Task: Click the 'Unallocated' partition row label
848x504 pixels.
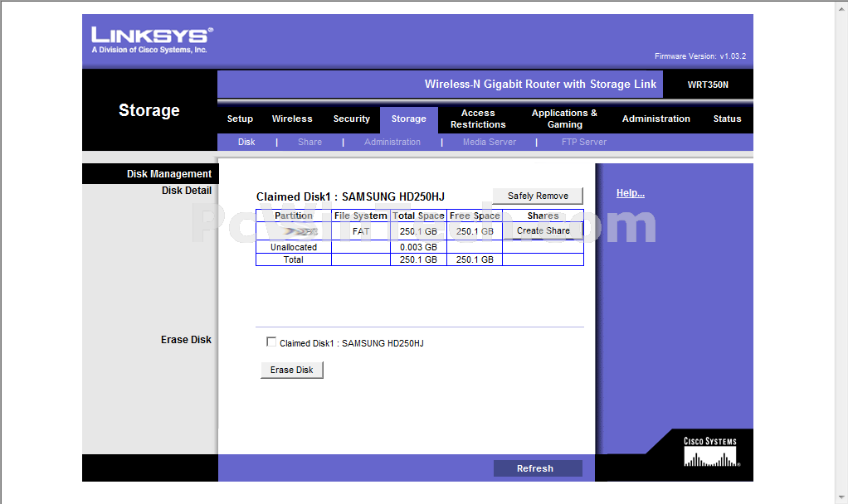Action: (x=294, y=247)
